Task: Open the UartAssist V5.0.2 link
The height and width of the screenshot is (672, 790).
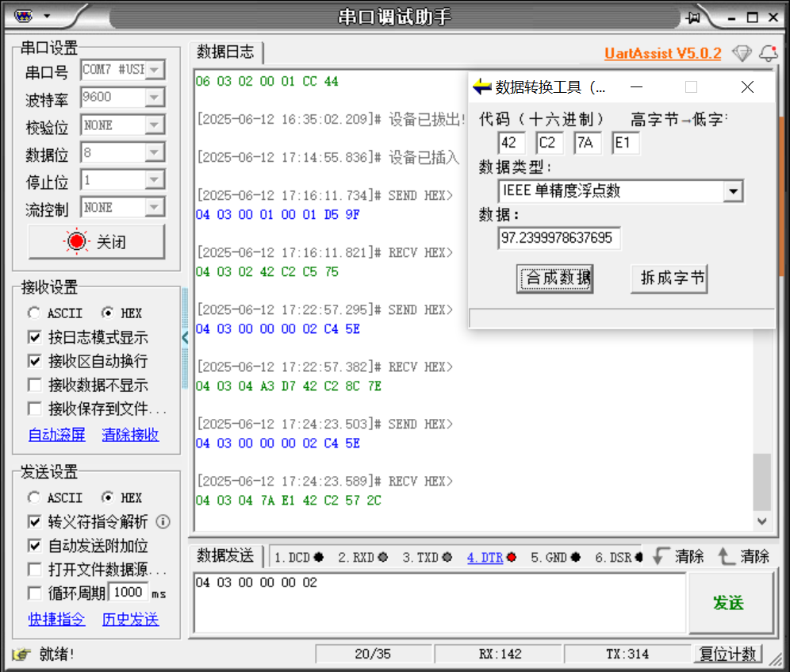Action: [662, 53]
